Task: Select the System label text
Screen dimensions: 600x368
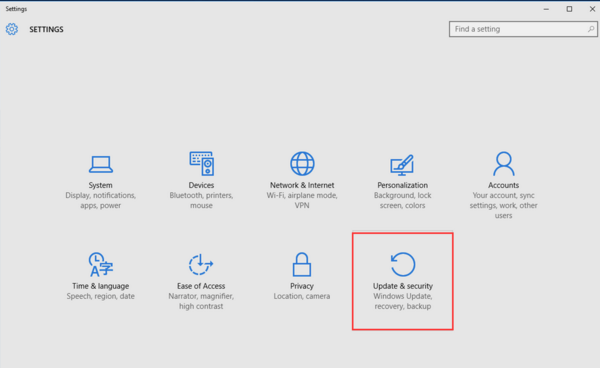Action: (x=101, y=185)
